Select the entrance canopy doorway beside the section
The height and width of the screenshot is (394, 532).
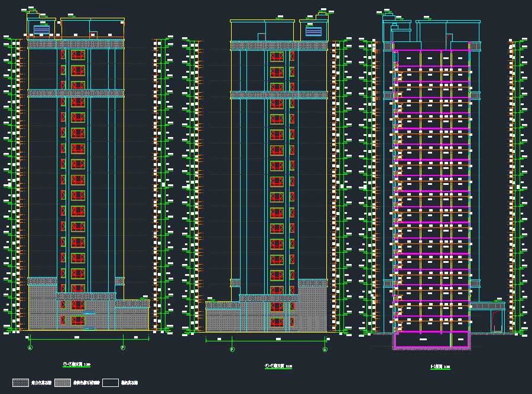pyautogui.click(x=495, y=321)
